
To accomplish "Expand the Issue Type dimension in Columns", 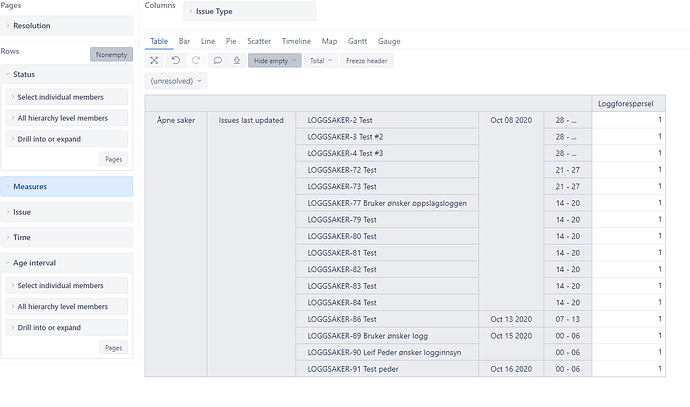I will point(249,11).
